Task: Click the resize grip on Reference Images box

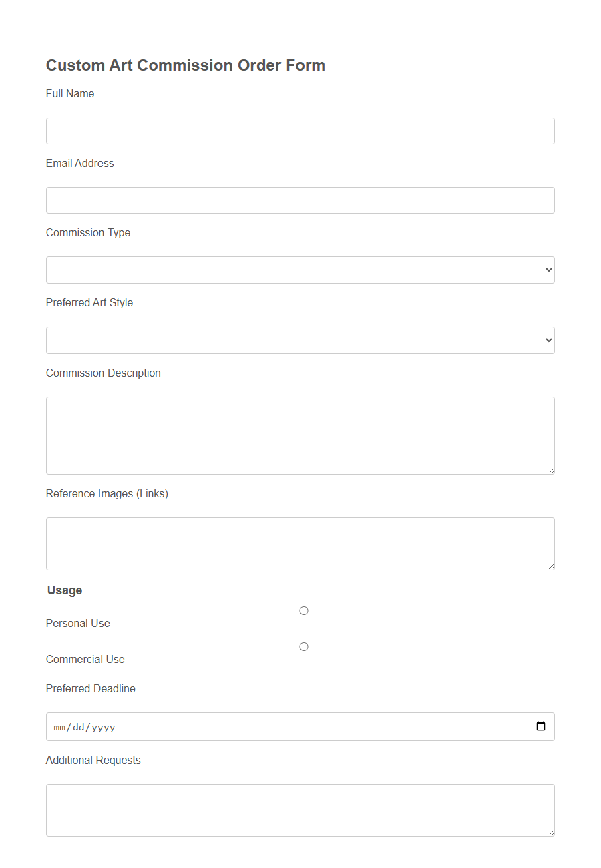Action: [x=551, y=566]
